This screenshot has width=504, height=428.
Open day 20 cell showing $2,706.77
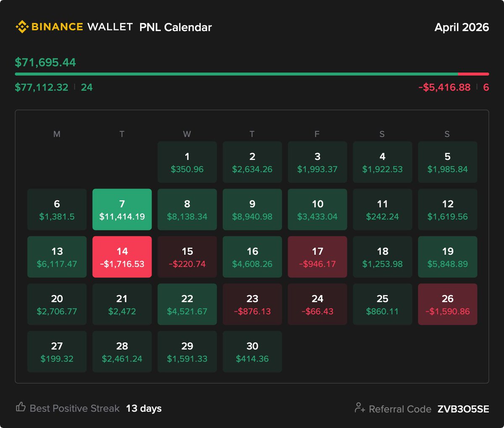coord(57,304)
